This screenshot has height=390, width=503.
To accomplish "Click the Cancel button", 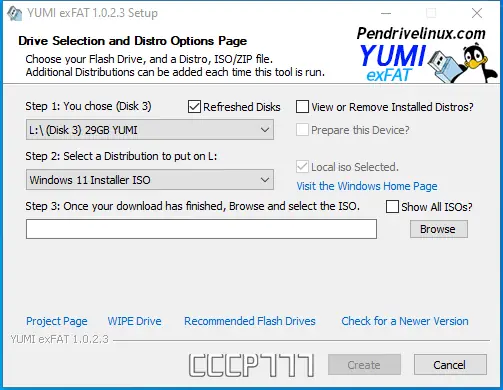I will 450,365.
